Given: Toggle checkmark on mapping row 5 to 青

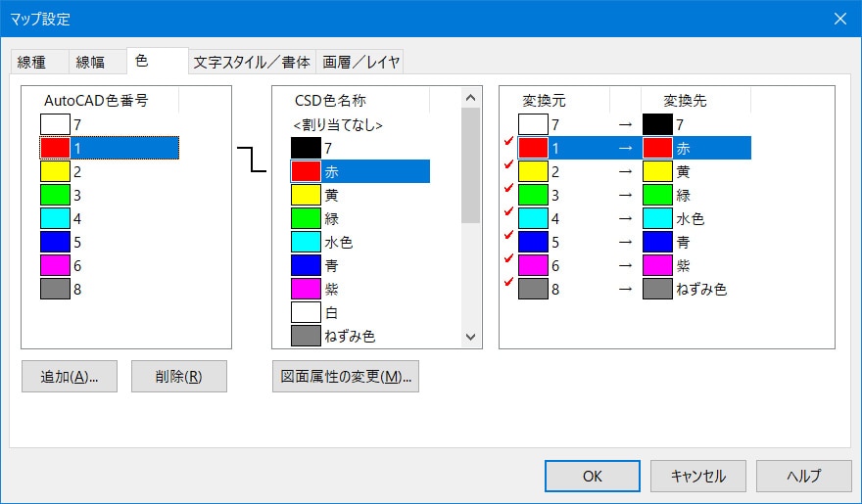Looking at the screenshot, I should click(x=508, y=237).
